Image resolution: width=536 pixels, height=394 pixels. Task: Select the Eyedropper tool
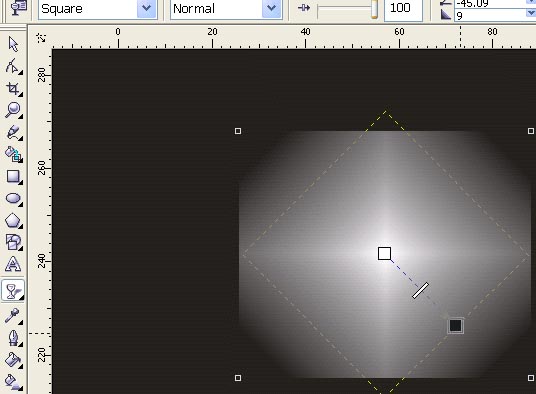13,316
